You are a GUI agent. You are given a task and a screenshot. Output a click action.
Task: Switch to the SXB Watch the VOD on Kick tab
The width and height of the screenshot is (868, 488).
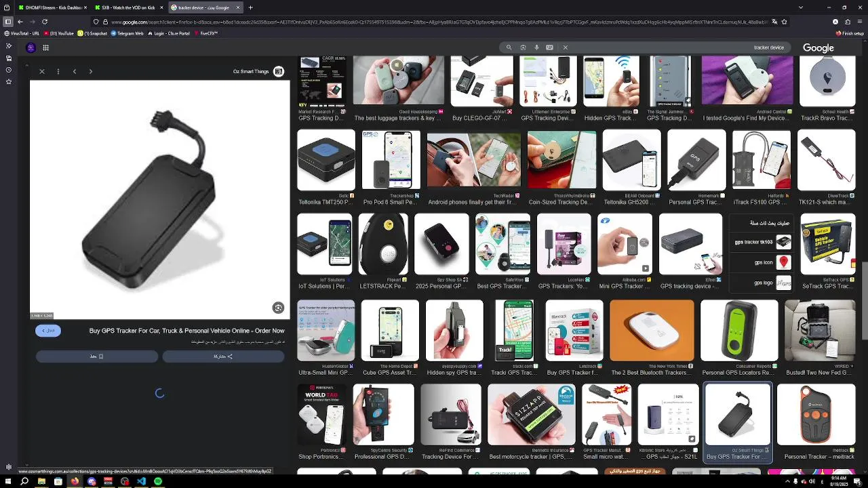point(128,7)
